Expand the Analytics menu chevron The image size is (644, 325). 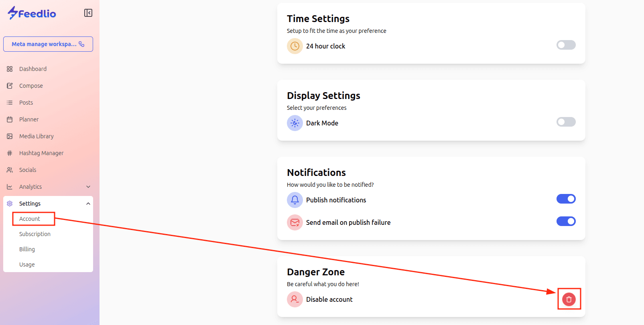pos(88,187)
